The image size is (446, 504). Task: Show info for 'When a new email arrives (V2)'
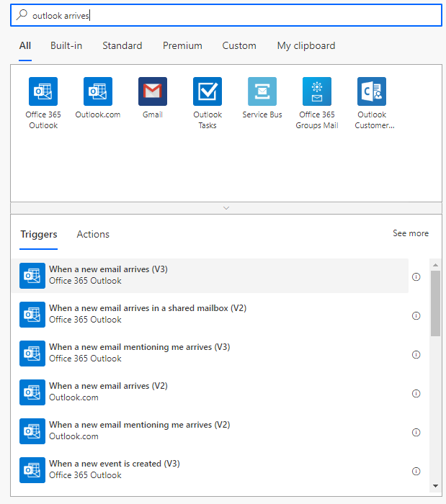(x=416, y=393)
